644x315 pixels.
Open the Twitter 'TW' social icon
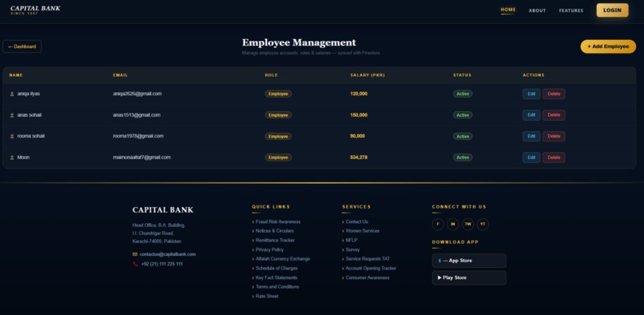[467, 224]
